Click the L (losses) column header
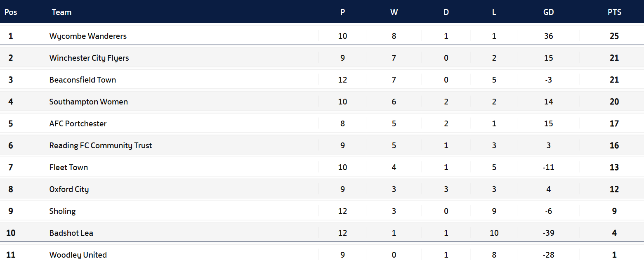The height and width of the screenshot is (263, 644). tap(494, 12)
